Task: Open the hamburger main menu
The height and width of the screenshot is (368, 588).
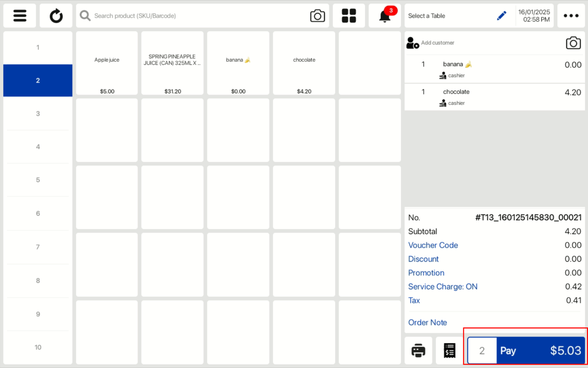Action: pyautogui.click(x=20, y=16)
